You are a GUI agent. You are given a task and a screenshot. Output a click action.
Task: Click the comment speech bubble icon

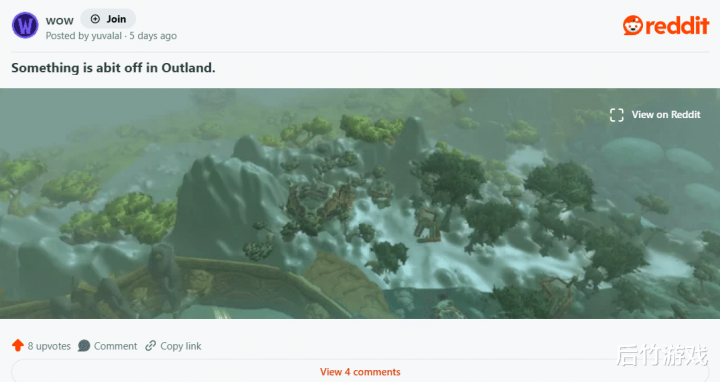pyautogui.click(x=84, y=346)
